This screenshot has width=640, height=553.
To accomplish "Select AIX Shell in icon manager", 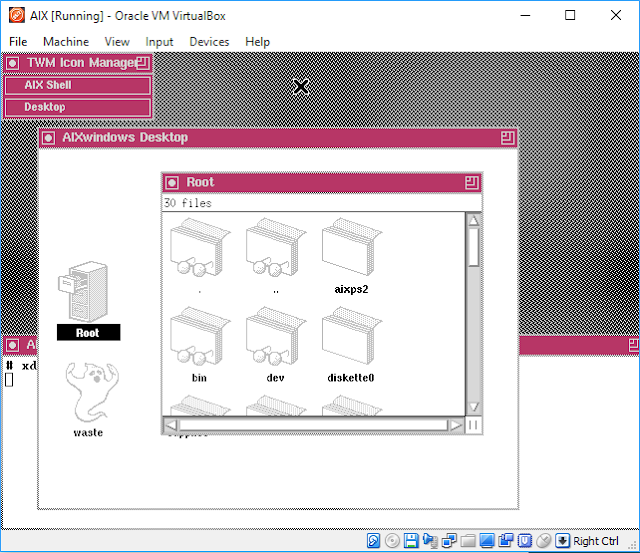I will 78,85.
